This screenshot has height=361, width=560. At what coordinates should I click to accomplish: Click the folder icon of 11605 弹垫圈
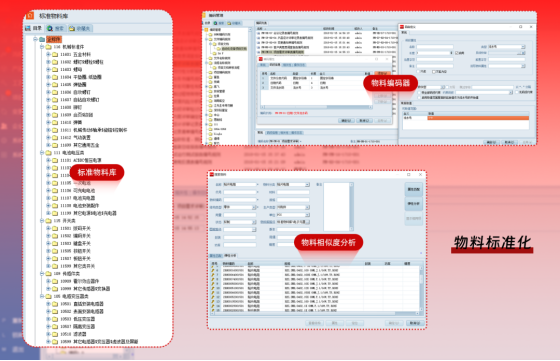(x=55, y=85)
